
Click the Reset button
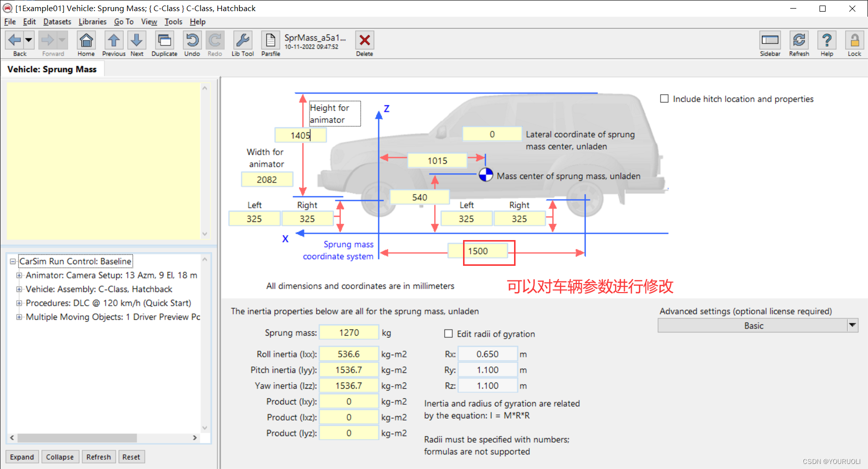coord(131,456)
